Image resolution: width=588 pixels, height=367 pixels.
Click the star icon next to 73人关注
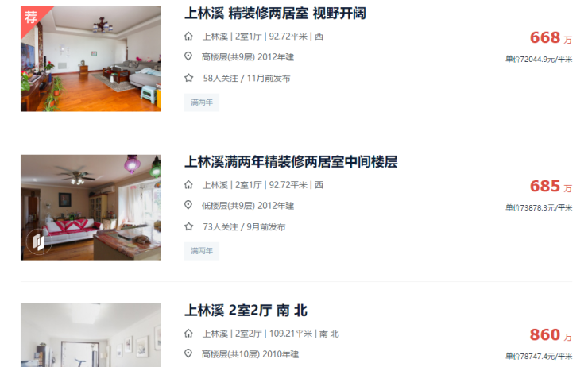click(188, 226)
